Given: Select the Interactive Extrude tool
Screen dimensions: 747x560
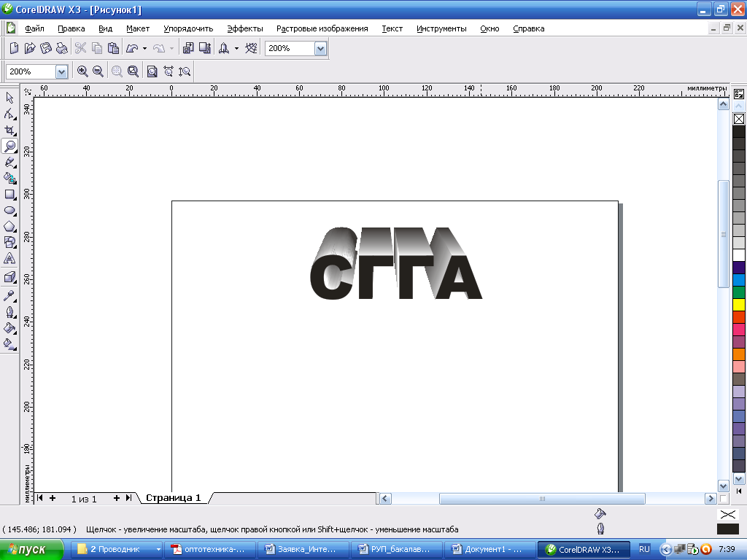Looking at the screenshot, I should (9, 277).
